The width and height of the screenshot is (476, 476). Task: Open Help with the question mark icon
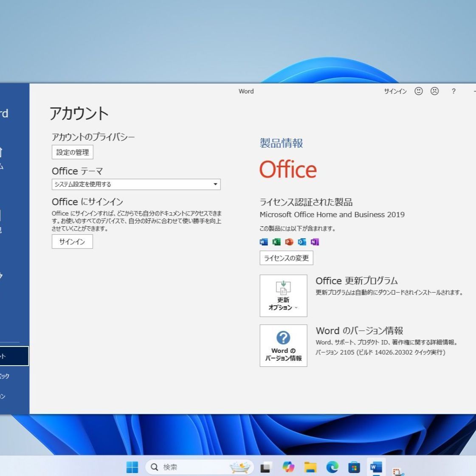pos(453,91)
